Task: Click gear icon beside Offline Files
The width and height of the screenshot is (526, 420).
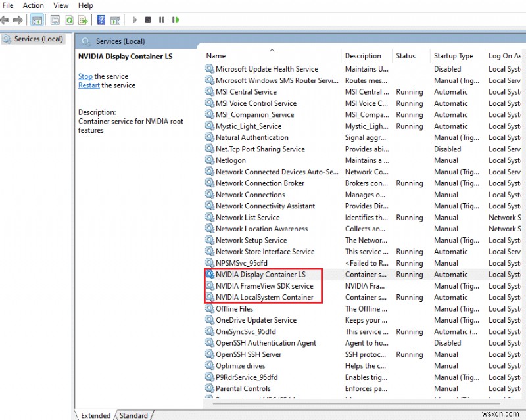Action: pos(210,308)
